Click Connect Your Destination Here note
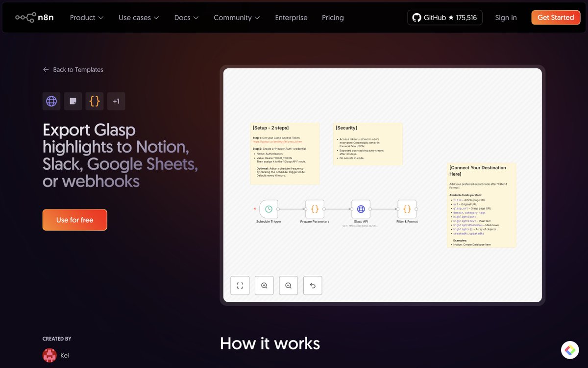588x368 pixels. point(482,205)
